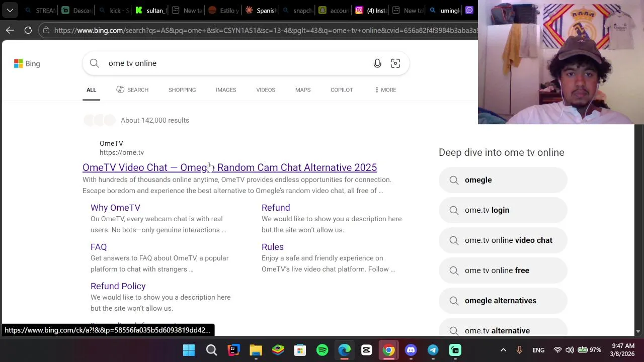This screenshot has height=362, width=644.
Task: Go back with the browser back arrow
Action: click(x=10, y=30)
